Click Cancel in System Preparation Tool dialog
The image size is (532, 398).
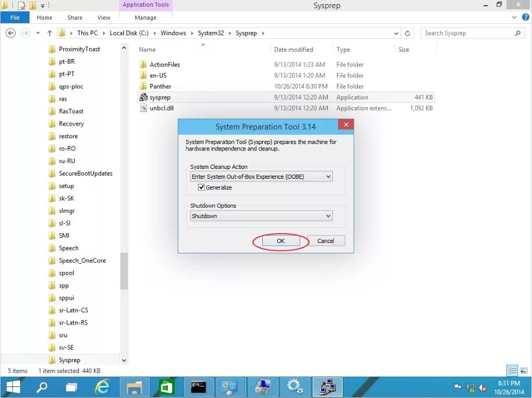[x=326, y=241]
